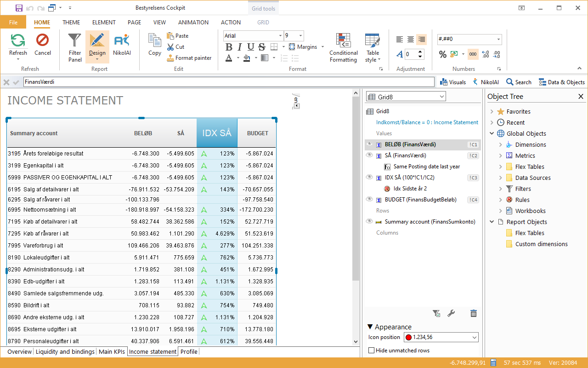Click the trash delete icon in the grid panel

pos(474,313)
